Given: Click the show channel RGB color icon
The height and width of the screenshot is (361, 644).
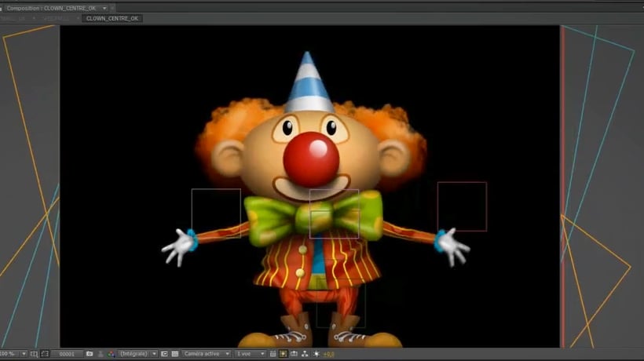Looking at the screenshot, I should [x=111, y=353].
